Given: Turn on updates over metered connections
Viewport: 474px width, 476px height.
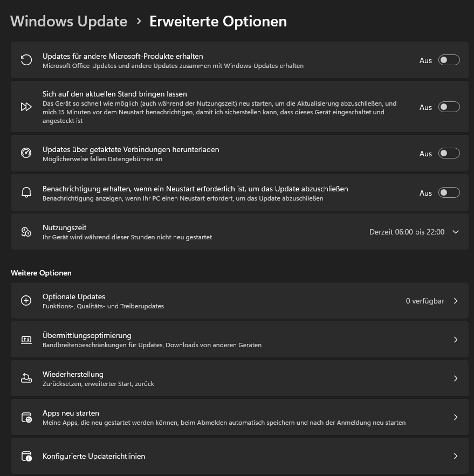Looking at the screenshot, I should click(449, 153).
